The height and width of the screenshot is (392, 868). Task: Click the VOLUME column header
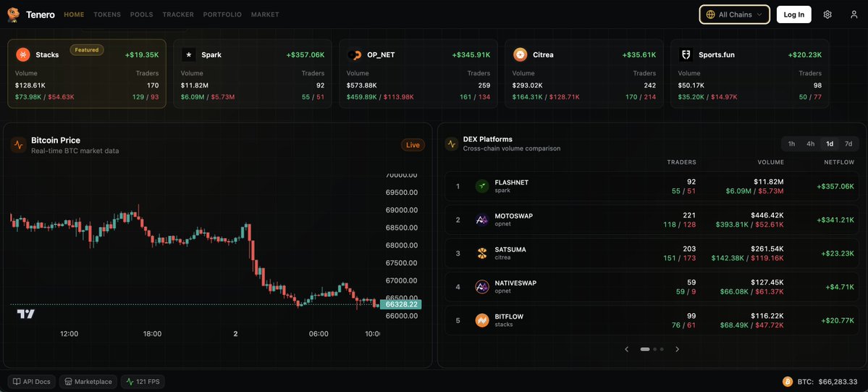(x=771, y=162)
